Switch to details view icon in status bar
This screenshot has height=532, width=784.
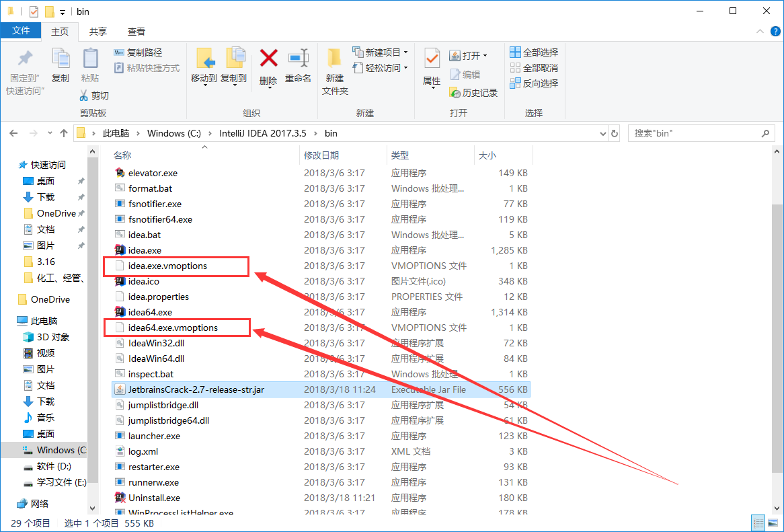coord(758,523)
